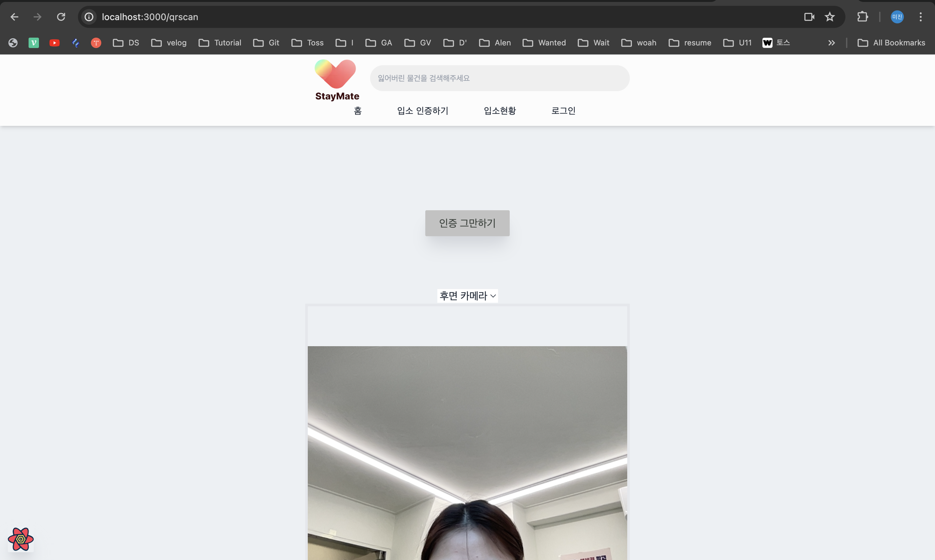Go back with the back arrow
This screenshot has height=560, width=935.
pos(14,17)
